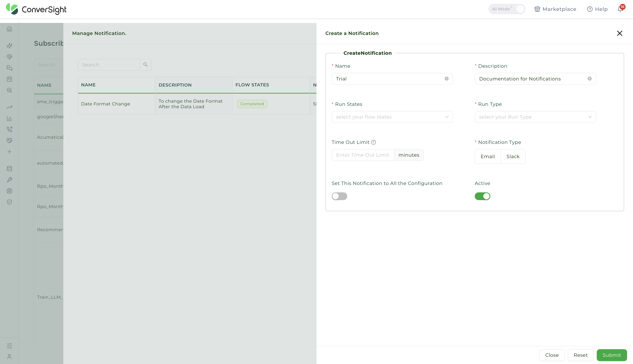633x364 pixels.
Task: Click the user profile icon in sidebar
Action: point(9,357)
